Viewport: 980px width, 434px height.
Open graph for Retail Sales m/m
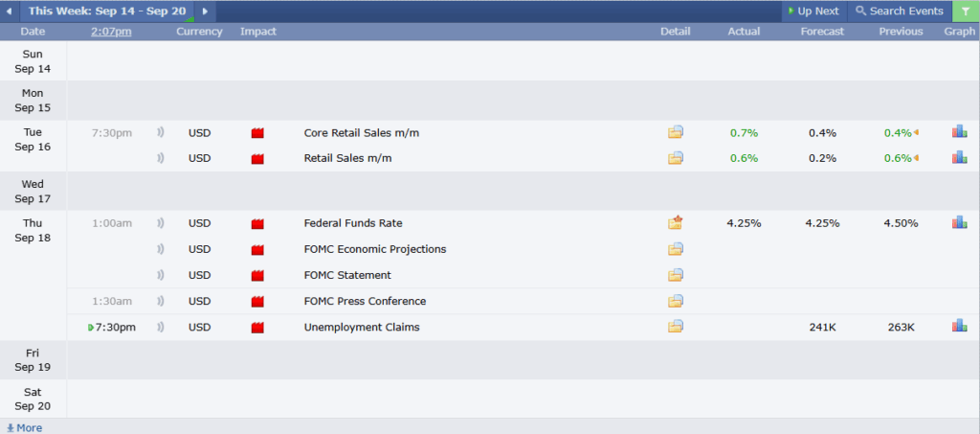[x=959, y=158]
